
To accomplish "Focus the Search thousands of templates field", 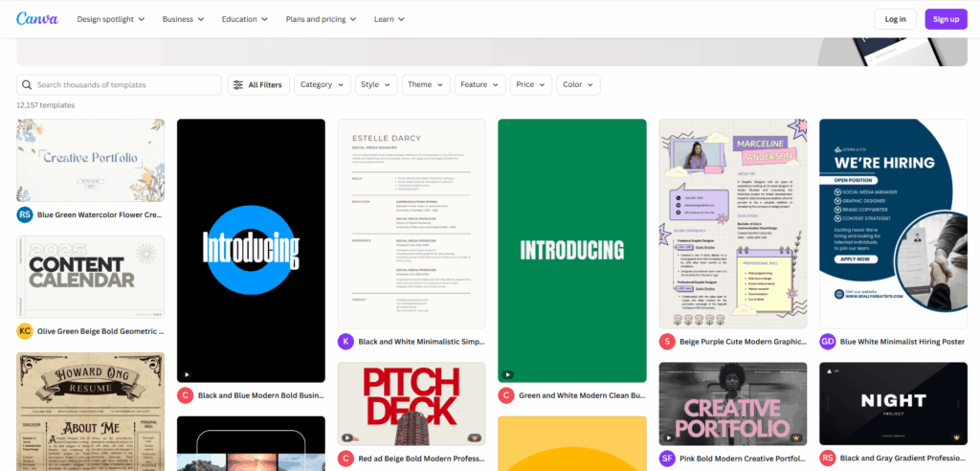I will click(x=119, y=85).
